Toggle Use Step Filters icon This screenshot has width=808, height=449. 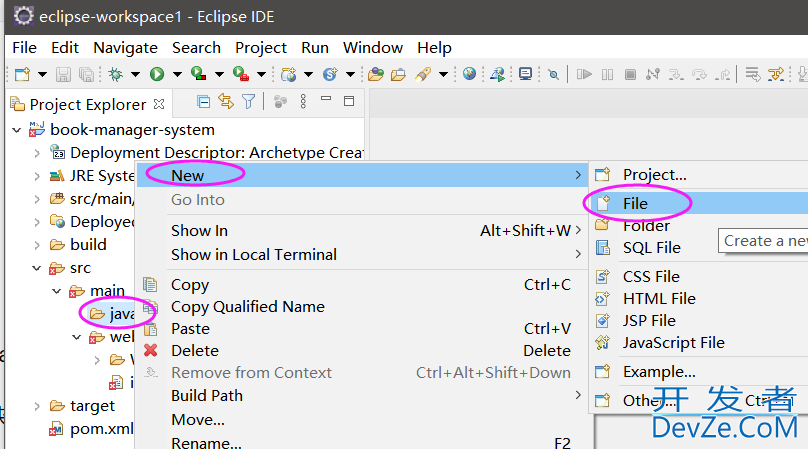[x=776, y=75]
